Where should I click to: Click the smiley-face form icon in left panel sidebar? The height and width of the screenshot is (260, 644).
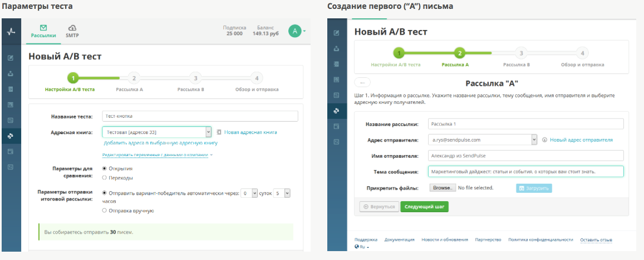tap(11, 120)
